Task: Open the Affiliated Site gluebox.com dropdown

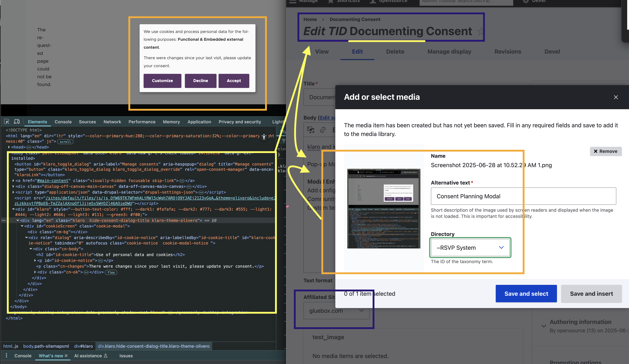Action: (x=336, y=311)
